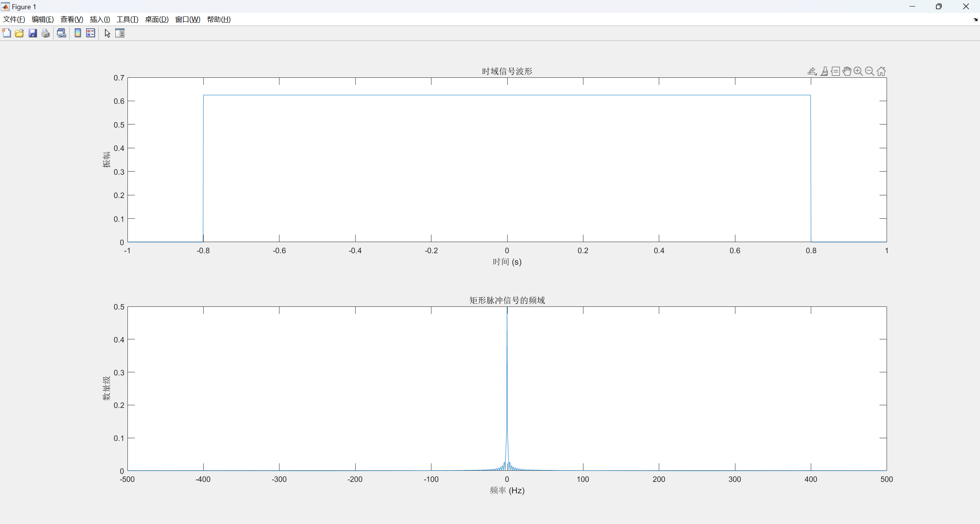
Task: Click the Zoom Out magnifier on axes
Action: point(870,71)
